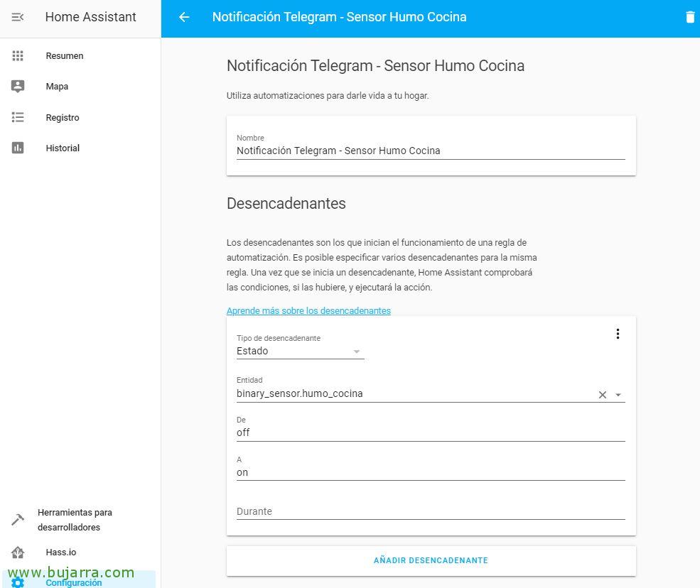700x588 pixels.
Task: Click the Desencadenantes section heading
Action: pyautogui.click(x=286, y=203)
